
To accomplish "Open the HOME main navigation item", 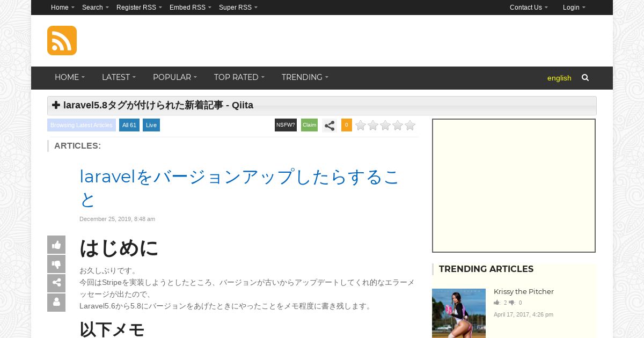I will coord(70,77).
